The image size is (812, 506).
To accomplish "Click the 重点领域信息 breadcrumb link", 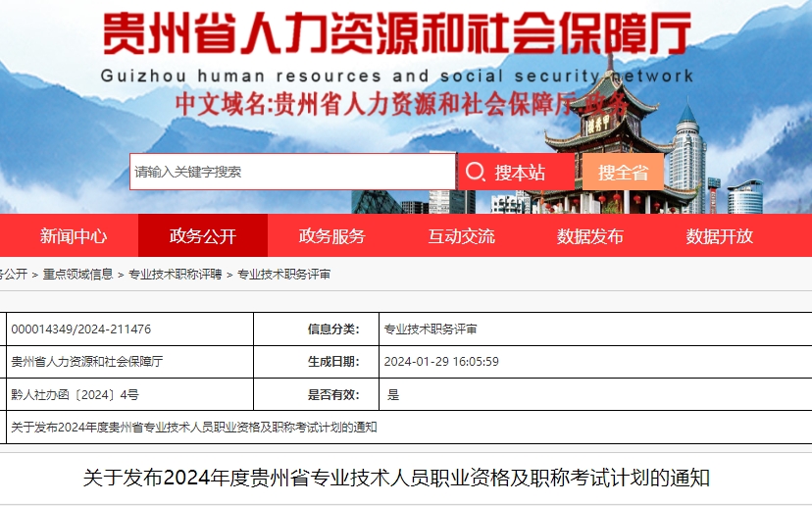I will (77, 275).
